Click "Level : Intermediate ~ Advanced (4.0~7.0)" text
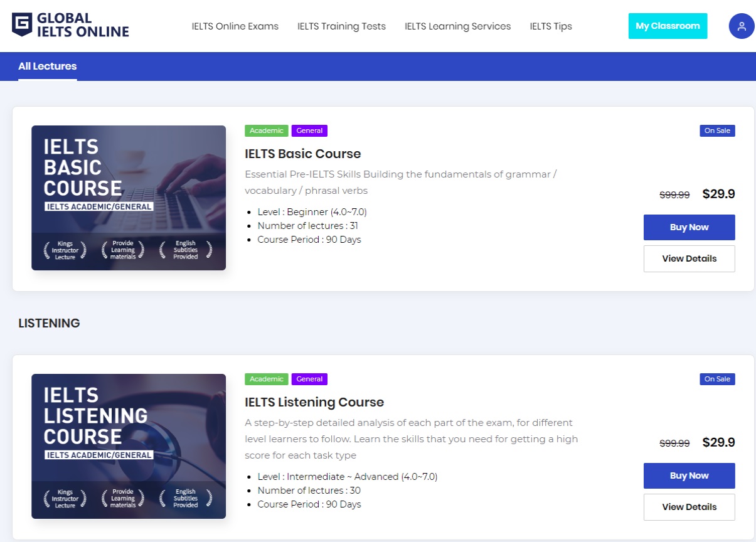756x542 pixels. click(348, 477)
